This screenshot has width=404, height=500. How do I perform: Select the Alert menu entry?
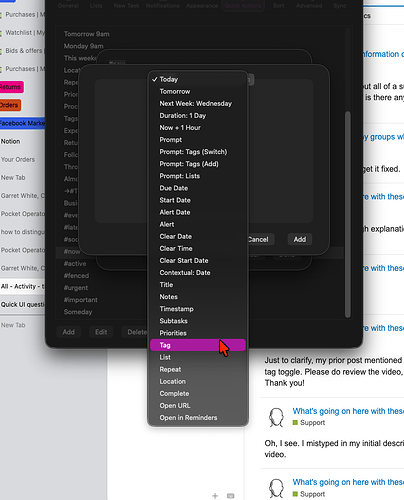tap(198, 224)
